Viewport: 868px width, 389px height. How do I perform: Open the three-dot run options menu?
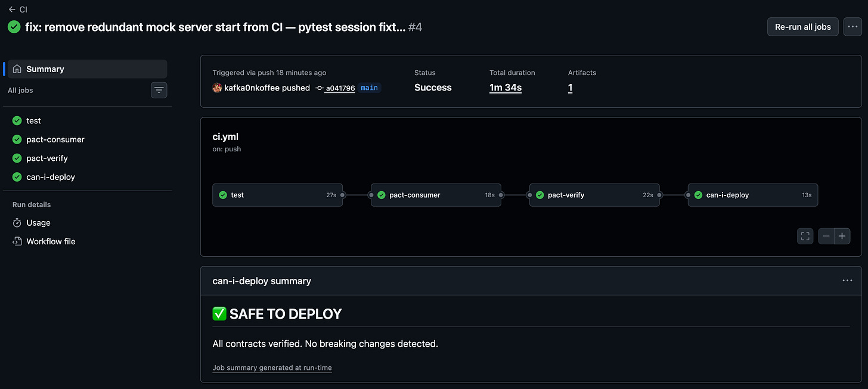[852, 27]
